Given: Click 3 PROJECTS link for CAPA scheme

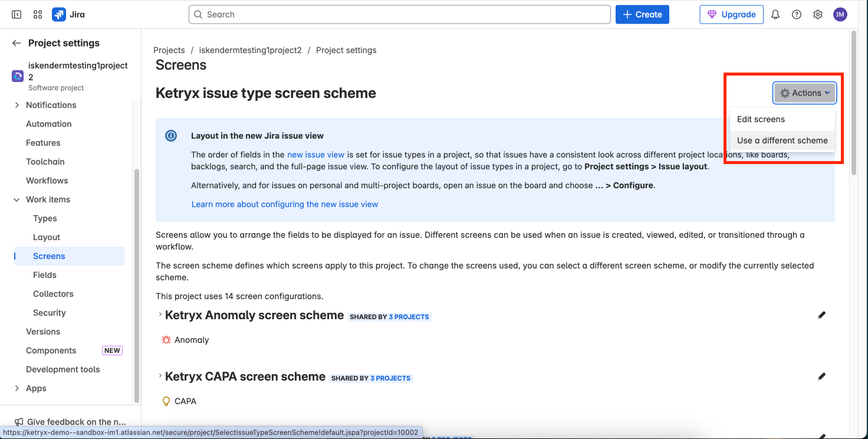Looking at the screenshot, I should 390,378.
